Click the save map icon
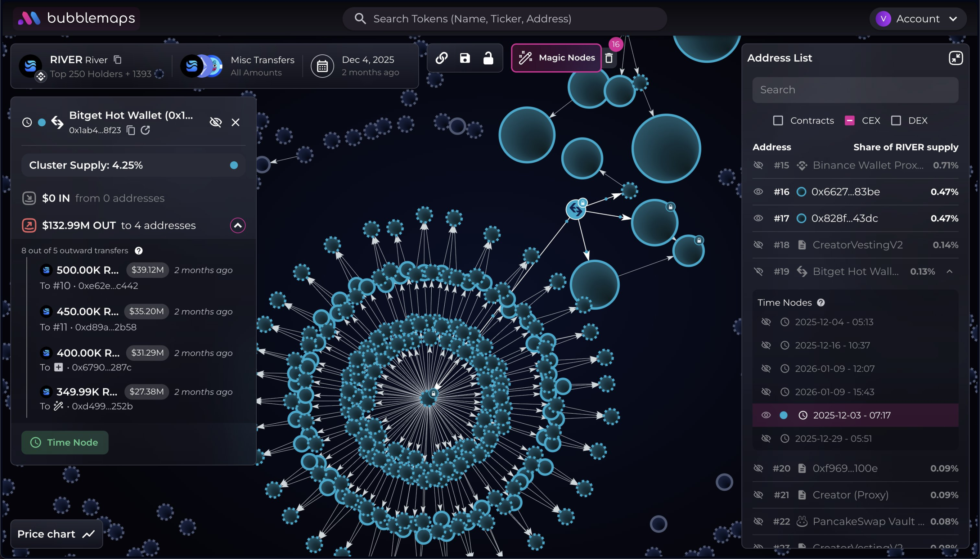 coord(465,58)
